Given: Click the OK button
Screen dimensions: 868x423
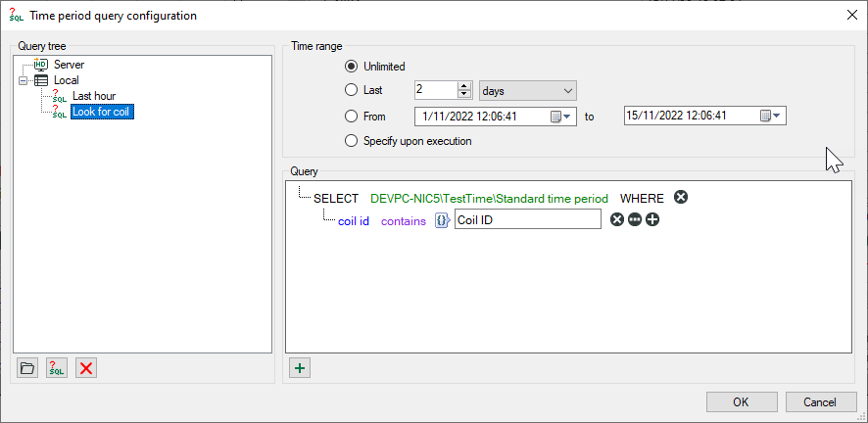Looking at the screenshot, I should click(741, 402).
